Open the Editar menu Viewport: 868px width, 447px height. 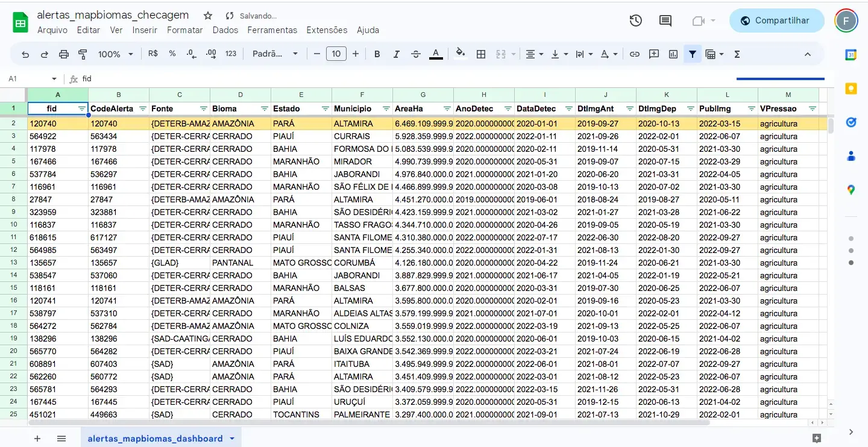click(89, 30)
